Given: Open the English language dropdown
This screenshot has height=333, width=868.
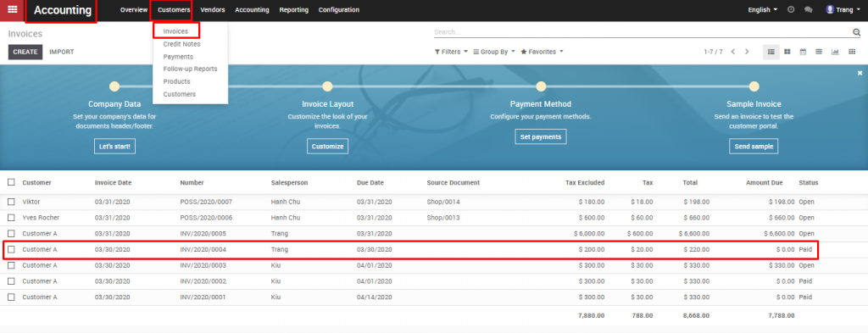Looking at the screenshot, I should coord(762,9).
